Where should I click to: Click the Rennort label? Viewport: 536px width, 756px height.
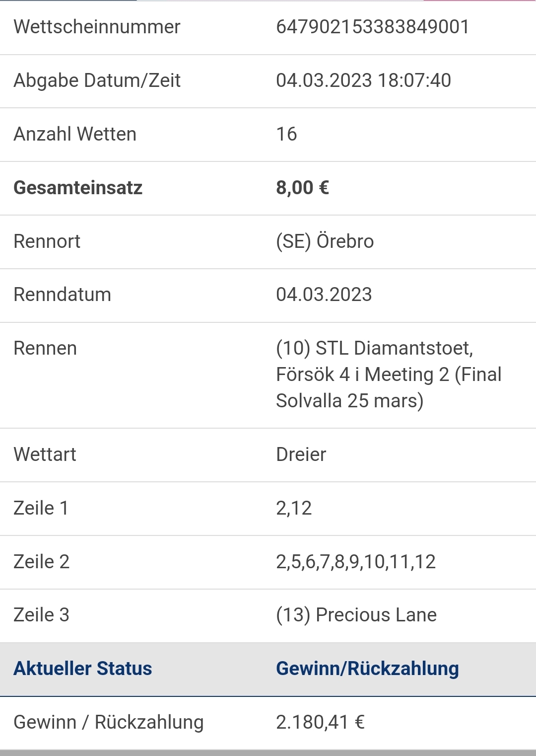pyautogui.click(x=47, y=241)
